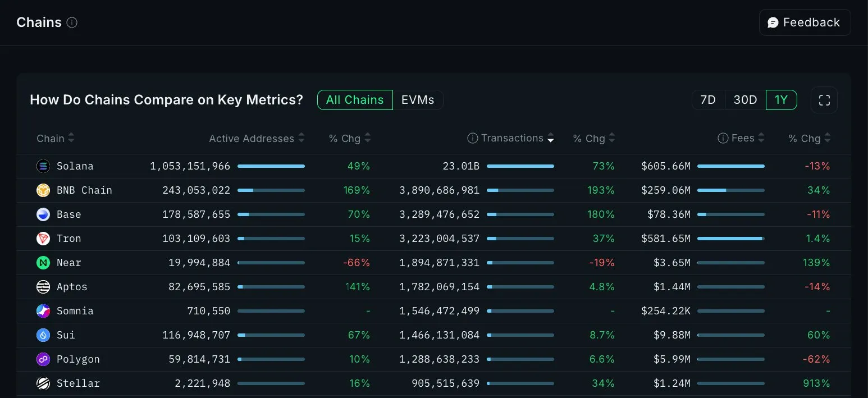Click the info icon next to Transactions column
868x398 pixels.
[472, 138]
